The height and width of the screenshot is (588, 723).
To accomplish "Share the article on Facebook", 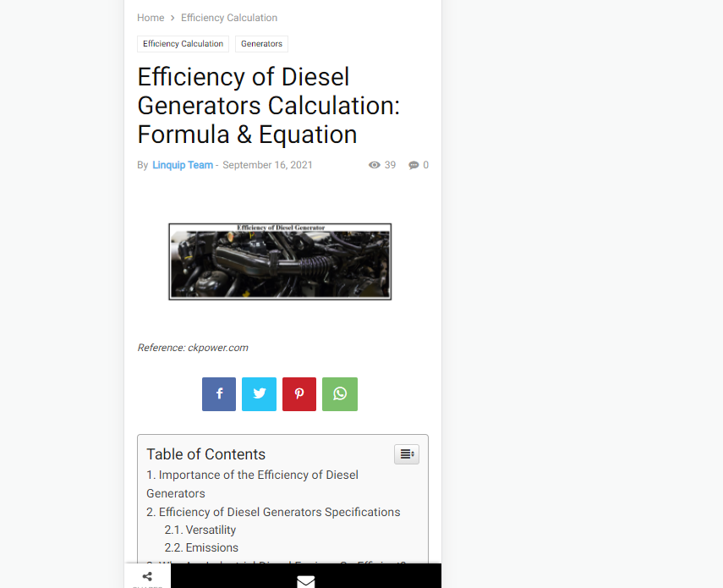I will click(219, 394).
